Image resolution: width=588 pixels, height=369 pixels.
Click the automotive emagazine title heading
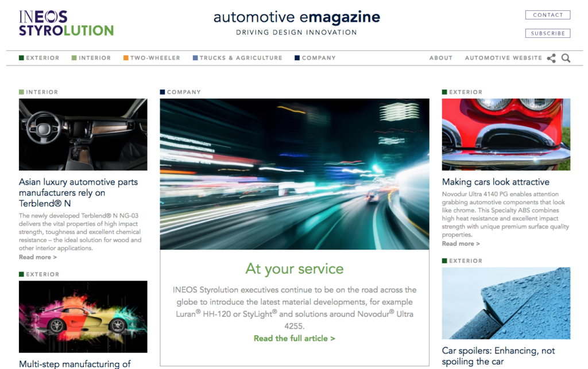click(297, 17)
